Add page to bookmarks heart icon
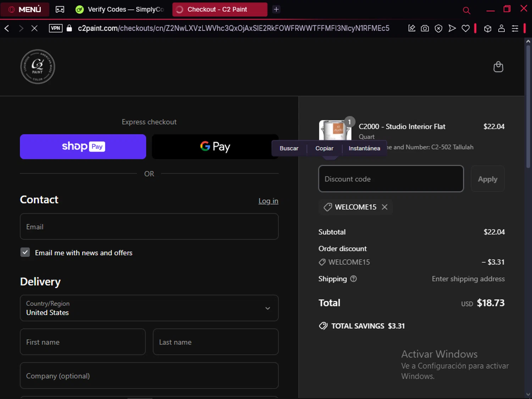 466,28
